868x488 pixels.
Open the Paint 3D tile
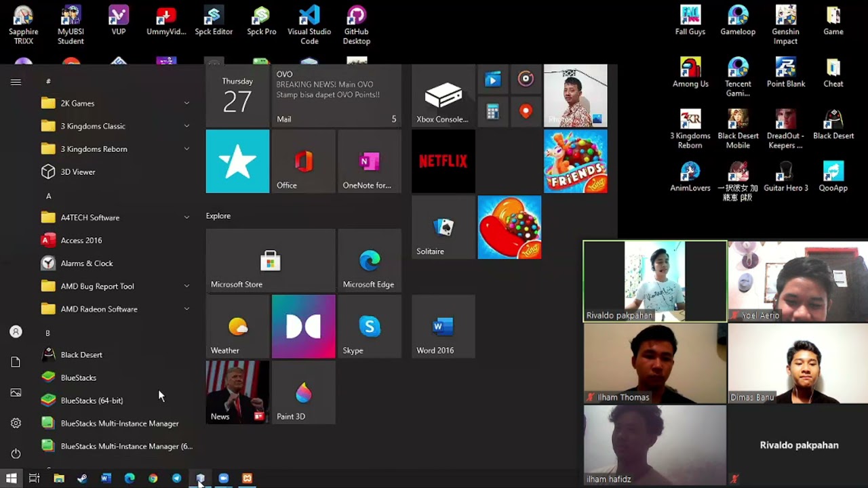click(303, 392)
